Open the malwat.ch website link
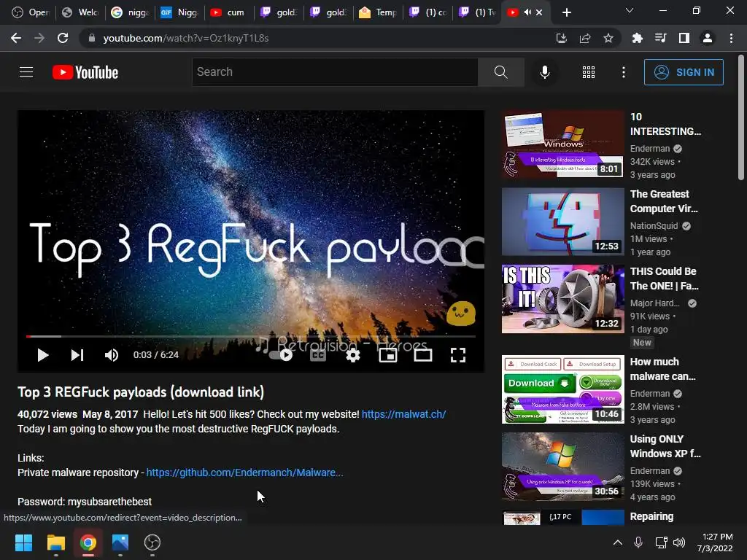This screenshot has width=747, height=560. click(403, 414)
